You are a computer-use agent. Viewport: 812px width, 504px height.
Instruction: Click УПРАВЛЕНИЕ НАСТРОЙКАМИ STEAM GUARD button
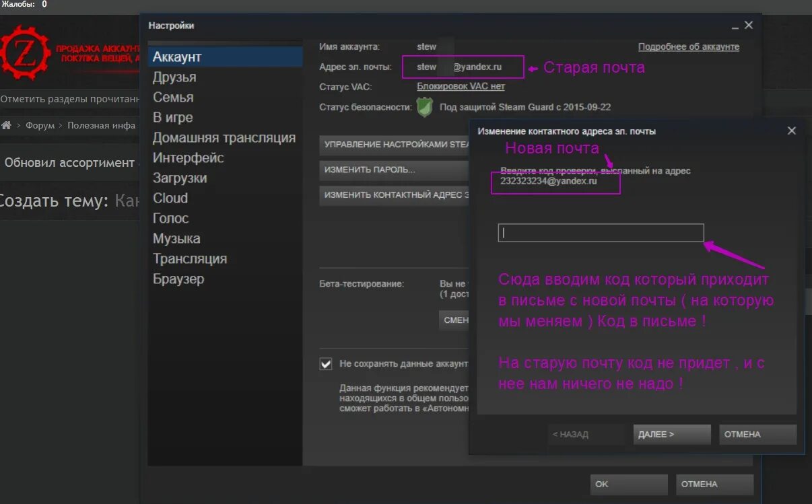(394, 144)
